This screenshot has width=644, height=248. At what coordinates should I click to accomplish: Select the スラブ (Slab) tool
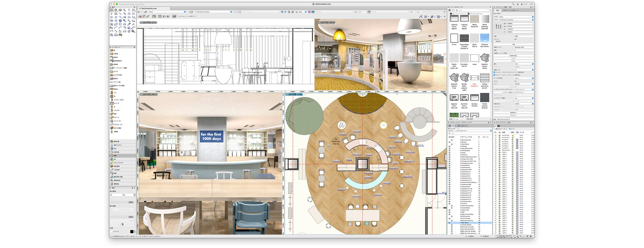(x=112, y=71)
